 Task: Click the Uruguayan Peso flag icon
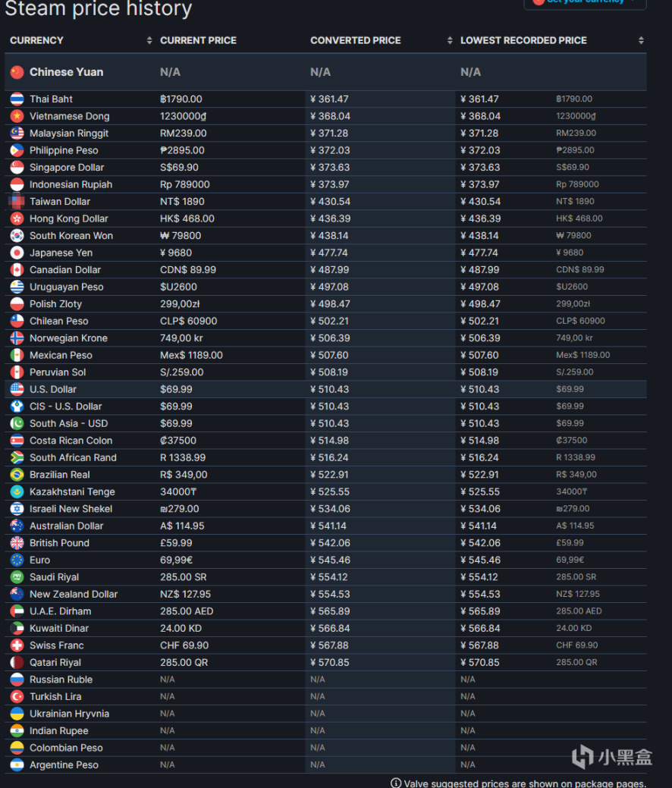[x=17, y=287]
